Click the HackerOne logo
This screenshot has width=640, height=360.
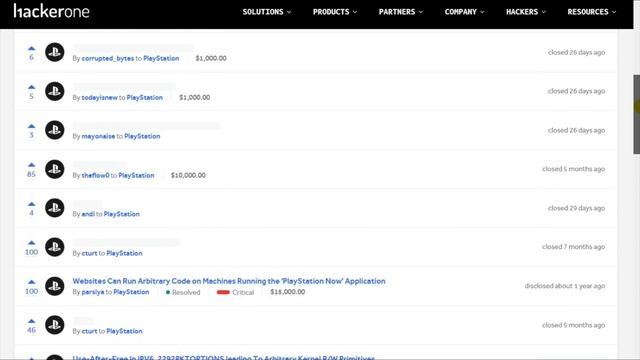[51, 11]
